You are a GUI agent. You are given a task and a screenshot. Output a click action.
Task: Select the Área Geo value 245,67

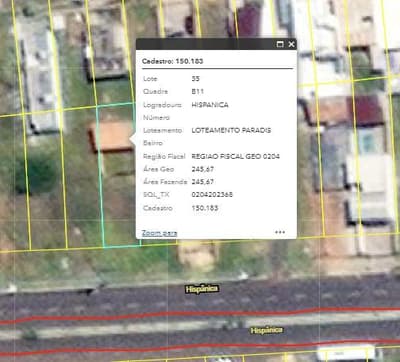coord(203,169)
